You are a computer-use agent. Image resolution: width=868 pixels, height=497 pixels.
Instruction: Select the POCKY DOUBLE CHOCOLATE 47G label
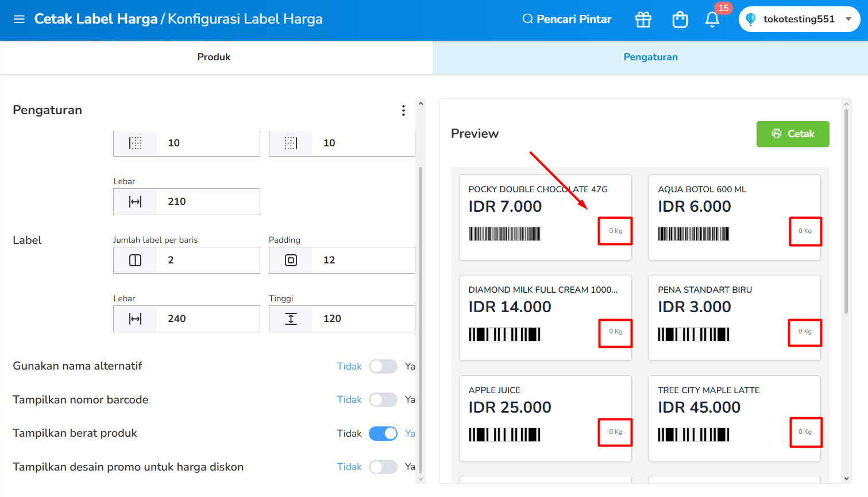pyautogui.click(x=546, y=218)
